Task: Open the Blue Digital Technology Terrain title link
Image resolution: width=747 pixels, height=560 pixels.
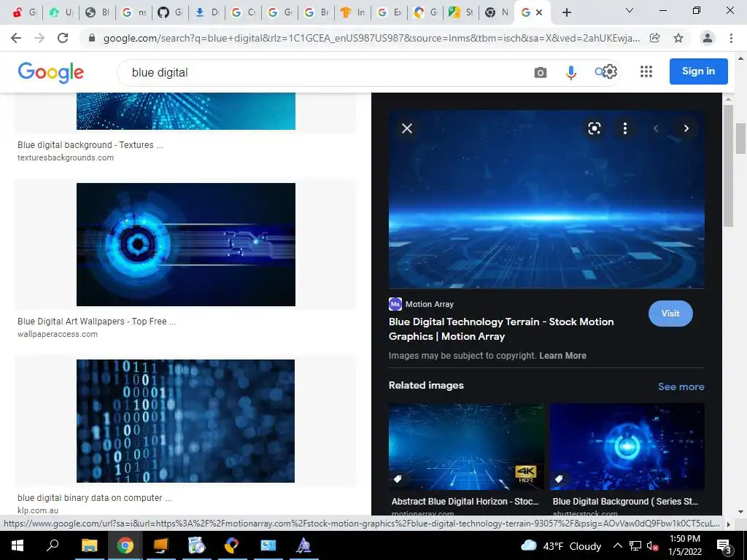Action: pos(501,329)
